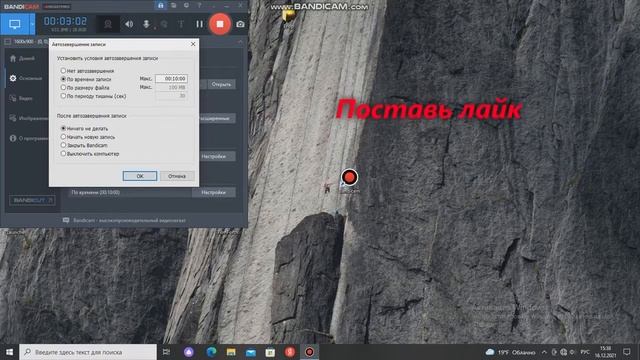Screen dimensions: 640x360
Task: Toggle mouse effects icon in toolbar
Action: pyautogui.click(x=164, y=24)
